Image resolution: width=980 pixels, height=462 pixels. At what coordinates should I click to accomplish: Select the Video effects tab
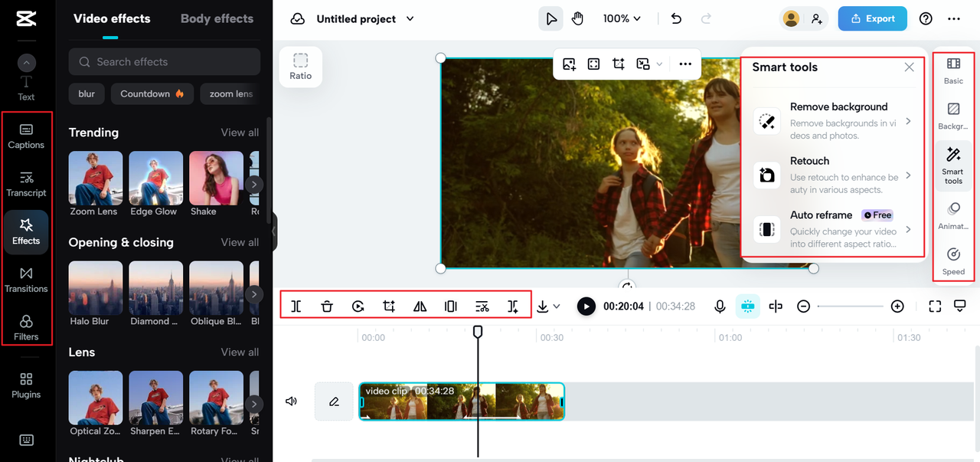(x=112, y=18)
